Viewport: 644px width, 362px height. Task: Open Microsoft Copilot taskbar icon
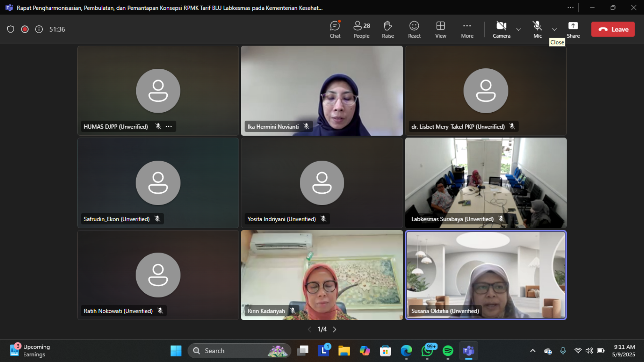365,351
